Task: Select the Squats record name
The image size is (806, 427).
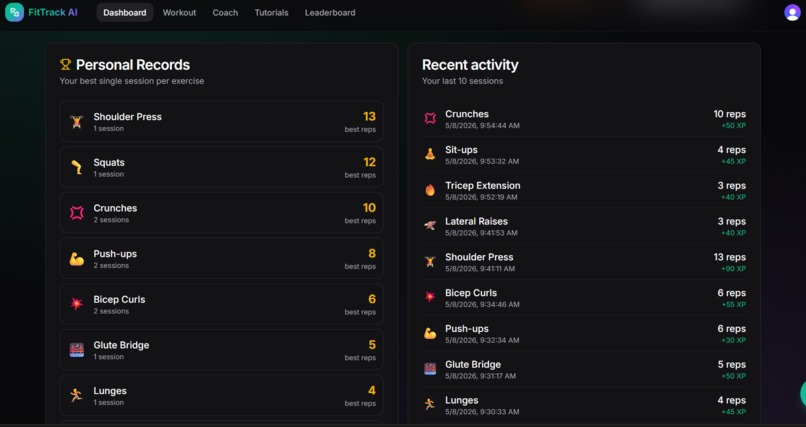Action: coord(109,162)
